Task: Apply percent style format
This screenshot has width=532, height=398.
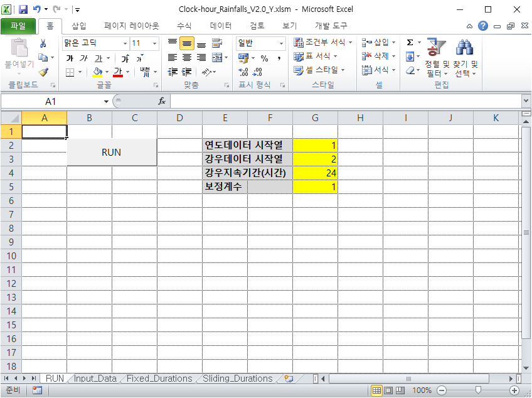Action: 264,58
